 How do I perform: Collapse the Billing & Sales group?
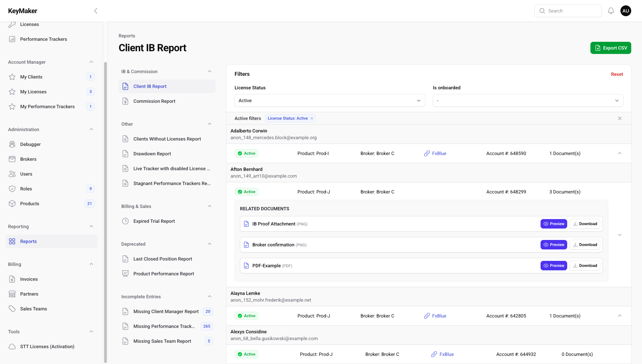point(210,206)
